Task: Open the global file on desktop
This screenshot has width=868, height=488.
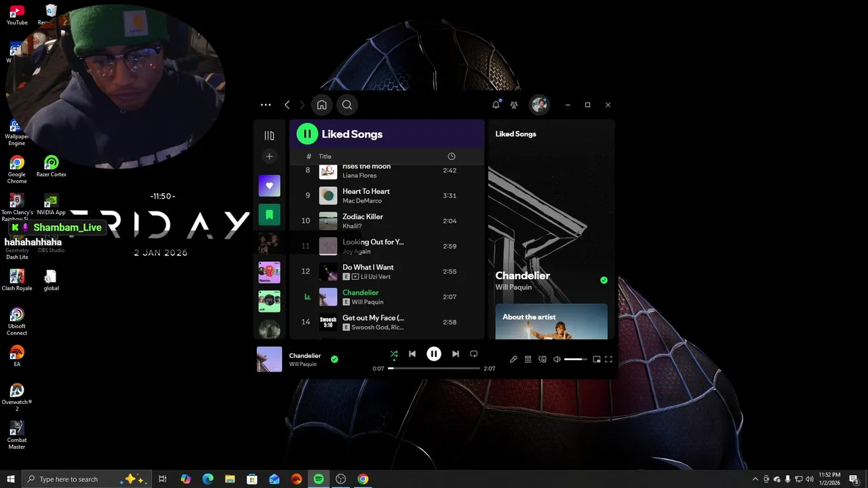Action: (51, 280)
